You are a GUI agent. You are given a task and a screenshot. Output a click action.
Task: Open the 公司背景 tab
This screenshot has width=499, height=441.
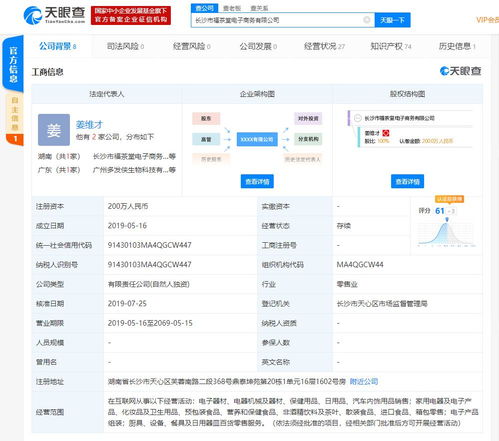pos(58,46)
